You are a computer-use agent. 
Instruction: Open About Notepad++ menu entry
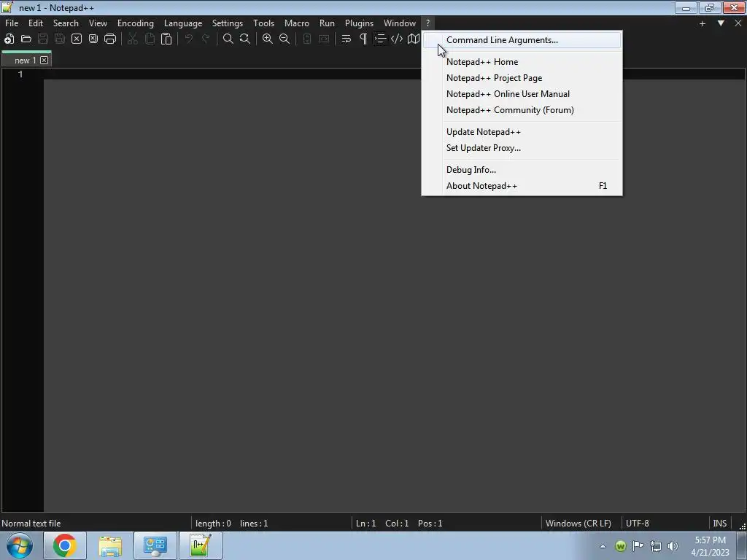(x=522, y=186)
